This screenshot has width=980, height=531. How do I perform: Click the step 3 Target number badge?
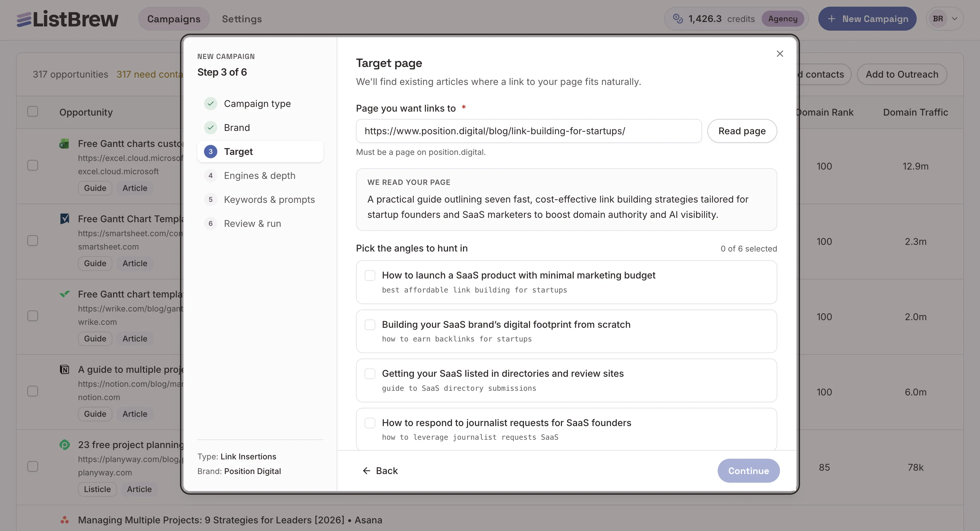click(x=210, y=151)
